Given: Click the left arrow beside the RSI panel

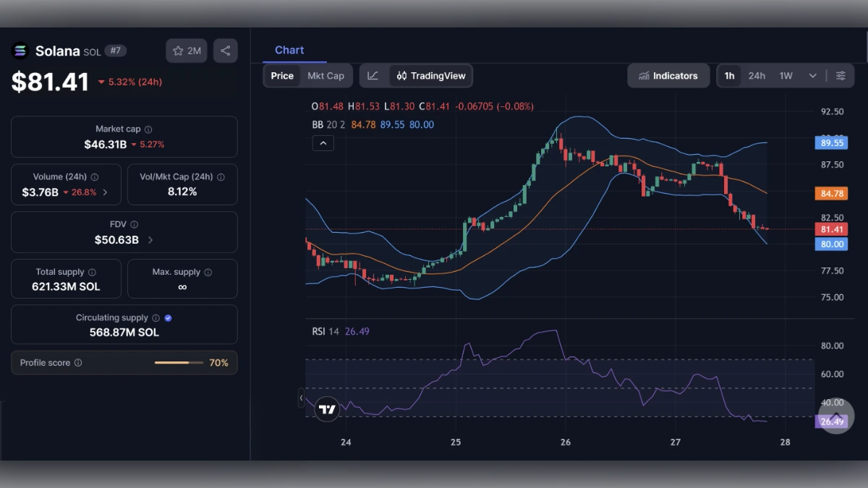Looking at the screenshot, I should [302, 398].
